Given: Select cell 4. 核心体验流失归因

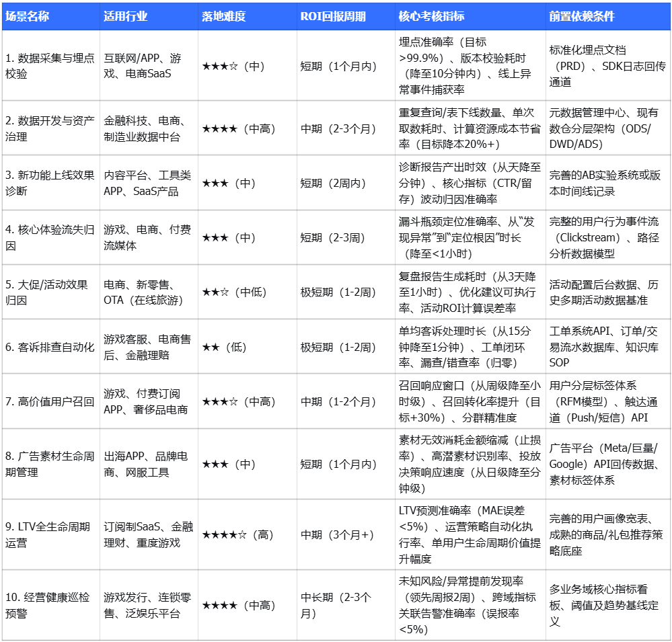Looking at the screenshot, I should [51, 237].
